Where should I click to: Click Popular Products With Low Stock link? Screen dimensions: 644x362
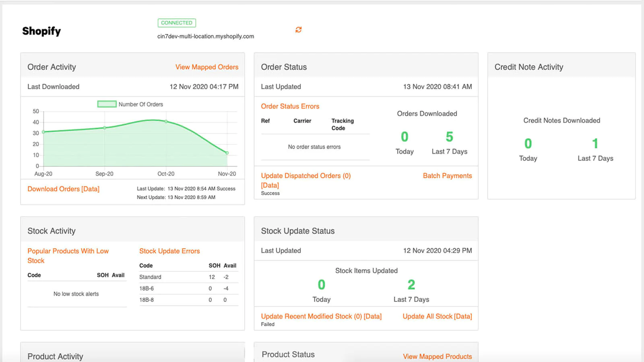tap(68, 251)
